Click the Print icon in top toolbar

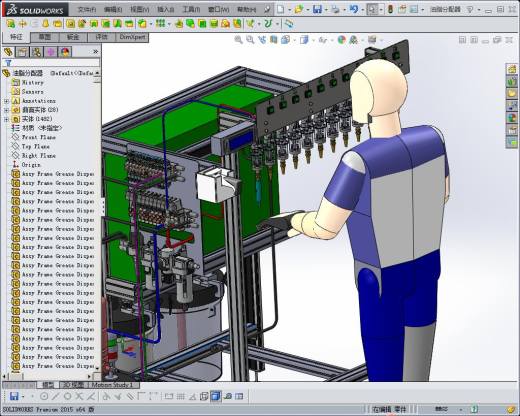[335, 9]
